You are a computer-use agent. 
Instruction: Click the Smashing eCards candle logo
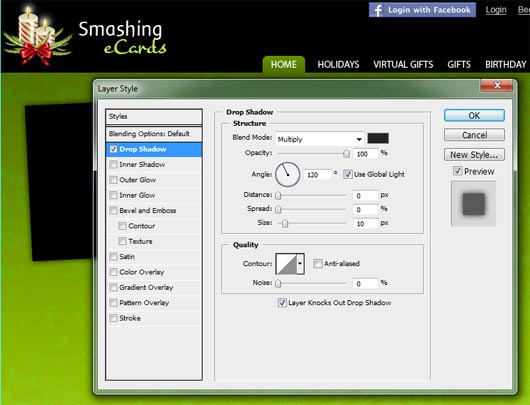tap(37, 37)
